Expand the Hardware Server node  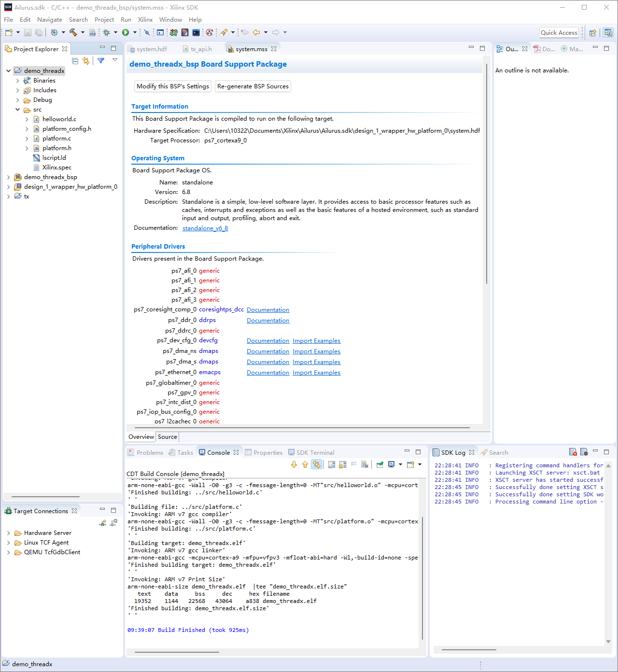(9, 533)
